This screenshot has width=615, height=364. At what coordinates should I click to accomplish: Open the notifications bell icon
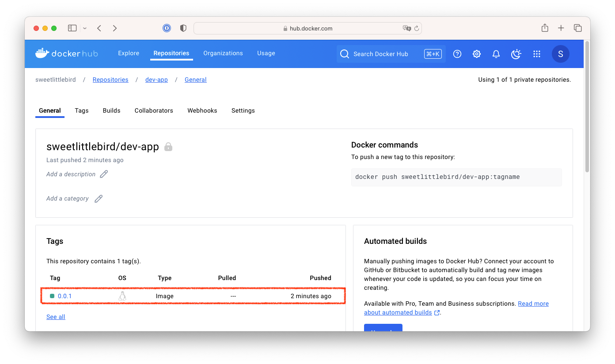(x=496, y=54)
